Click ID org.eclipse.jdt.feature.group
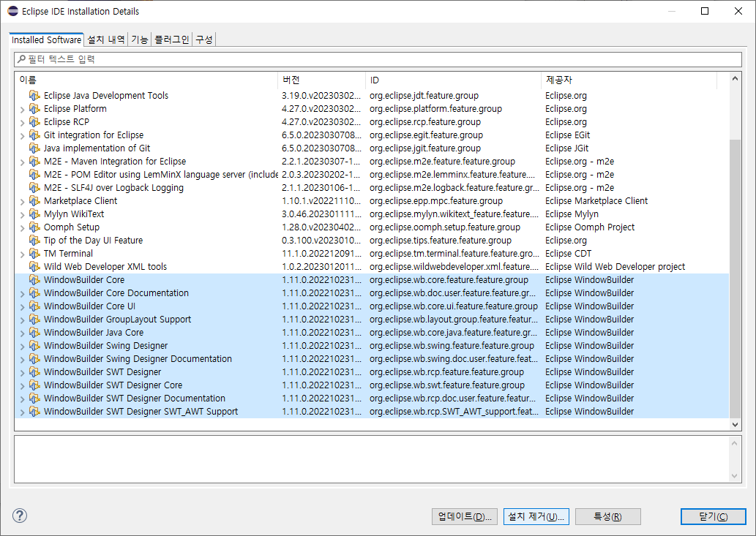The image size is (756, 536). coord(424,95)
